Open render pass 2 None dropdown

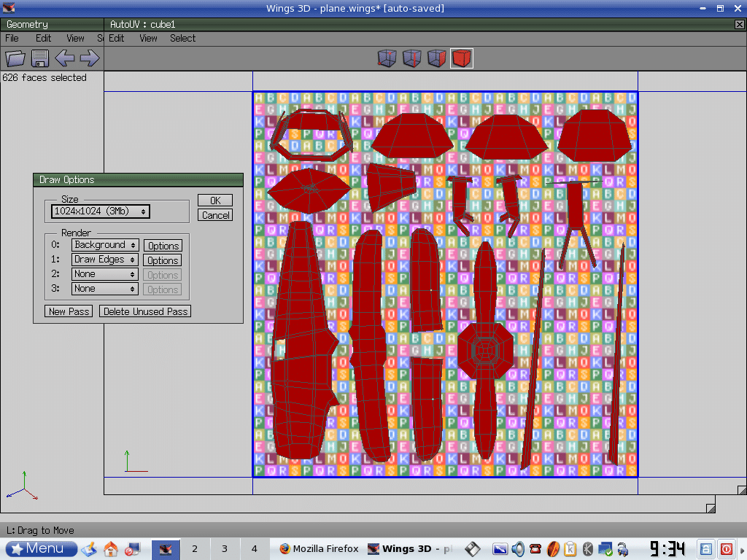tap(105, 274)
